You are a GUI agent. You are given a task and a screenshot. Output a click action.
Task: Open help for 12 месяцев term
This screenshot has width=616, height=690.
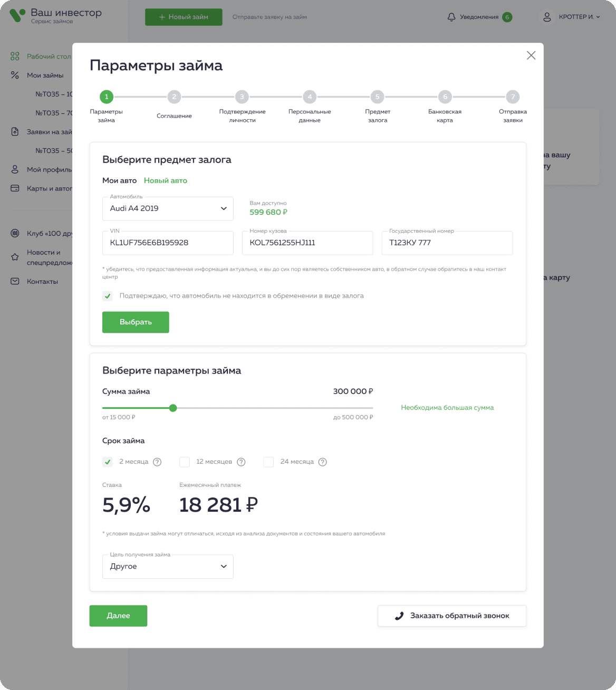[241, 462]
